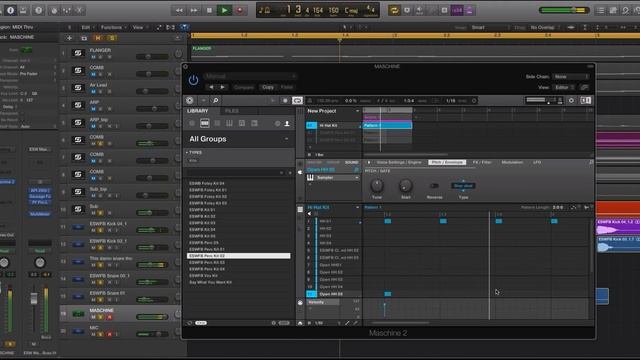The width and height of the screenshot is (640, 360).
Task: Click Compare in the plugin header
Action: point(243,87)
